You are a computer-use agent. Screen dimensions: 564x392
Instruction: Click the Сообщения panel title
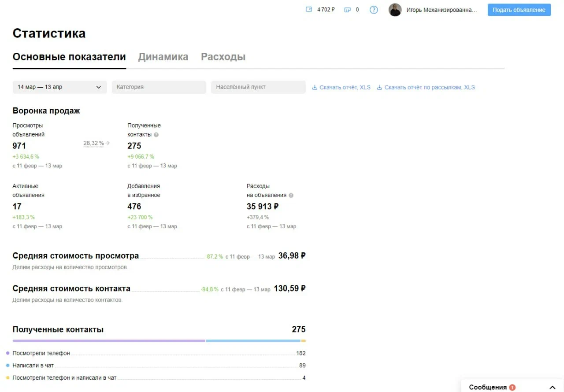[x=488, y=387]
